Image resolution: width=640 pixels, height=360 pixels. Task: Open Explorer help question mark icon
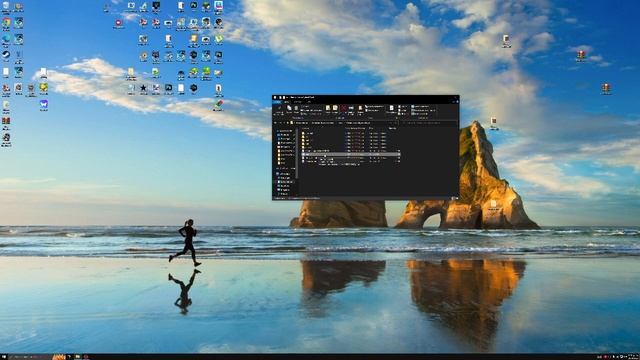(458, 102)
